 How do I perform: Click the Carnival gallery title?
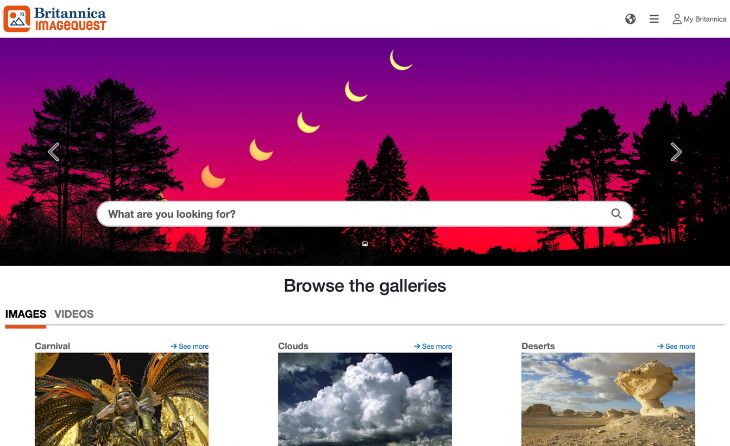coord(52,346)
